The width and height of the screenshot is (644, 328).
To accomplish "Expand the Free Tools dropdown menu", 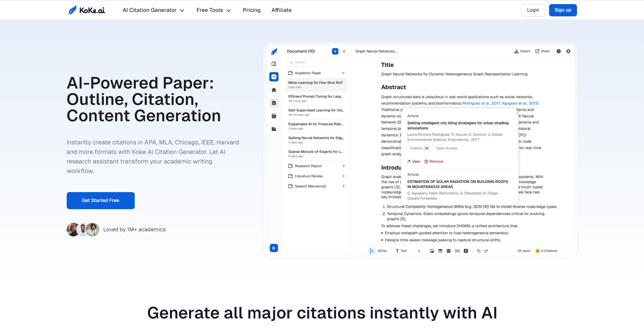I will 213,10.
